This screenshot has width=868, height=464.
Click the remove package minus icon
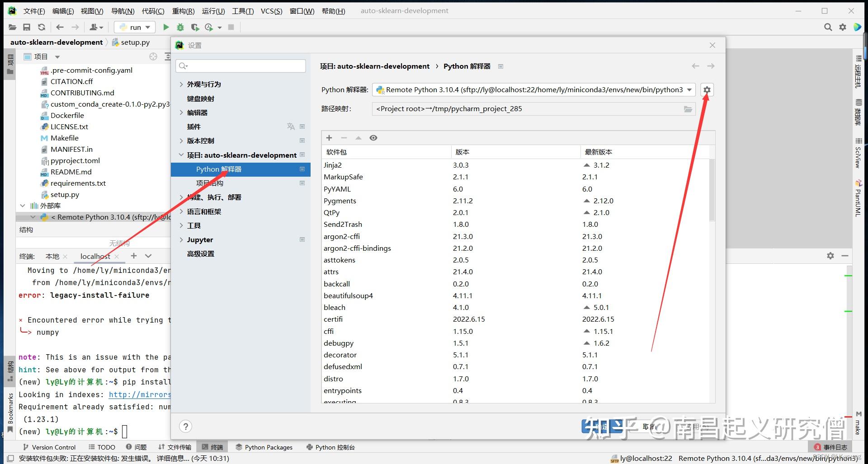point(344,138)
